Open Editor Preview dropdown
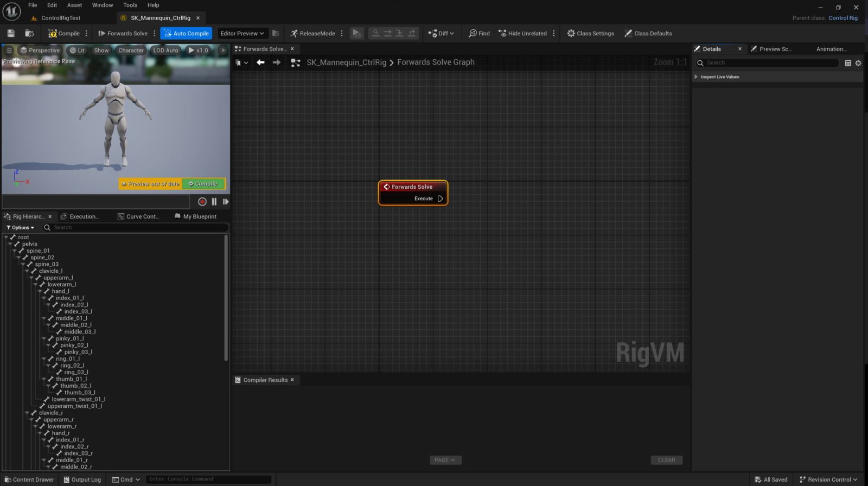The image size is (868, 486). (242, 34)
